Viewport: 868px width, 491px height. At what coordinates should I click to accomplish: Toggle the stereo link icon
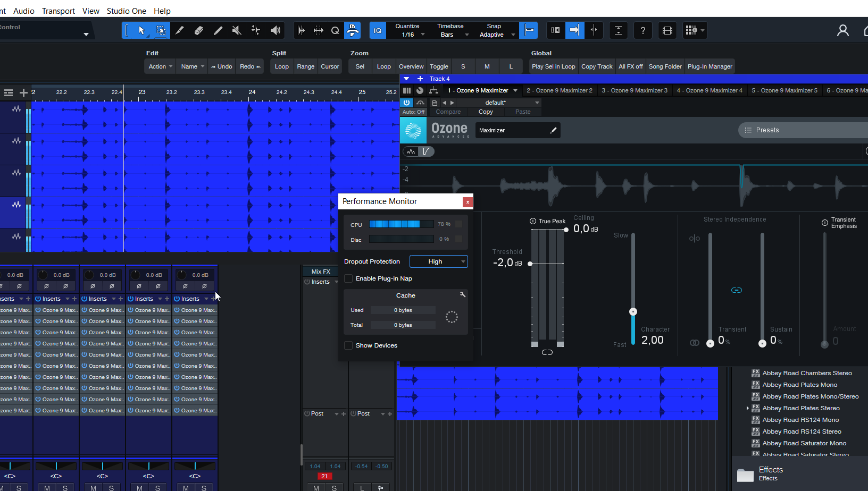point(737,290)
